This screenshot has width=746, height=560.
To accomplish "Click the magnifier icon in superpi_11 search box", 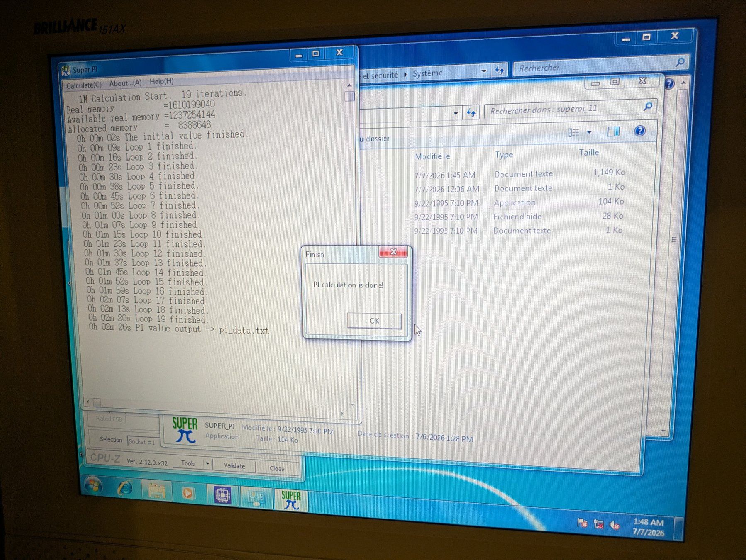I will tap(648, 107).
